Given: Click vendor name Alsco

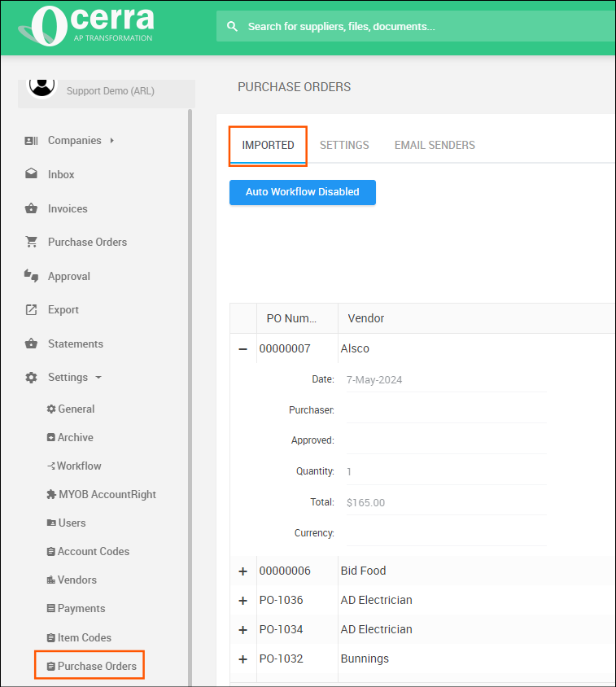Looking at the screenshot, I should coord(355,348).
